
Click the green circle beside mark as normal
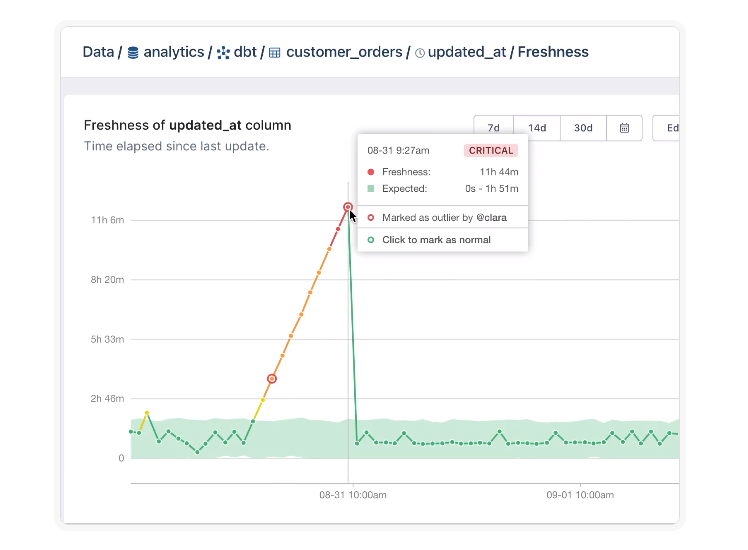371,240
